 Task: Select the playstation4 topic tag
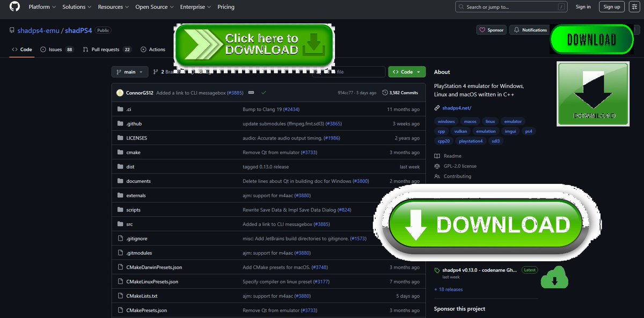pyautogui.click(x=471, y=141)
